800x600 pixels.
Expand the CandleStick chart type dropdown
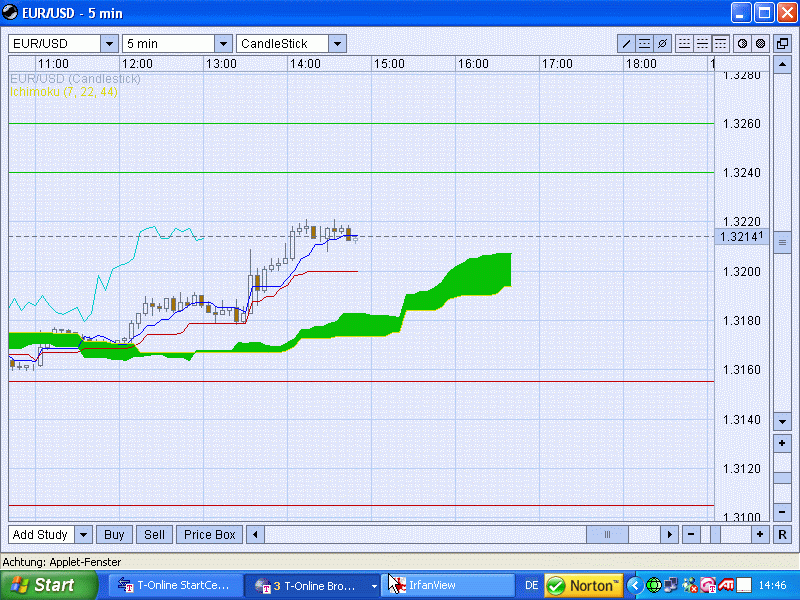[337, 44]
